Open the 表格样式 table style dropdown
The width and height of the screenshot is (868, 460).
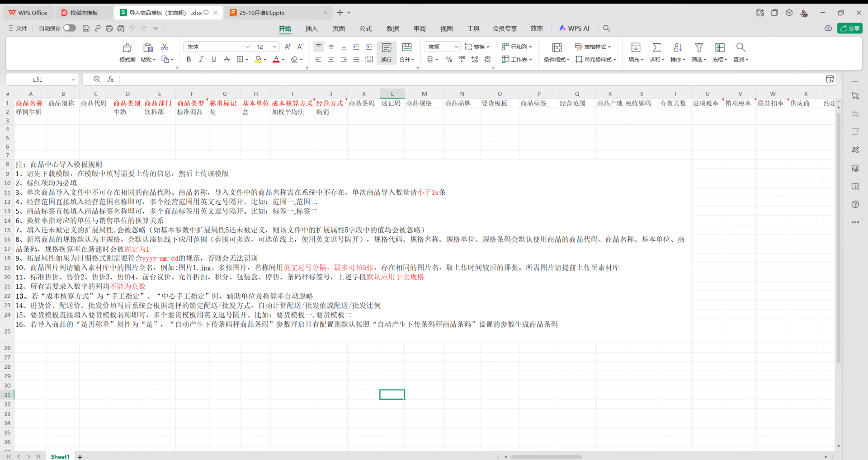pyautogui.click(x=593, y=47)
